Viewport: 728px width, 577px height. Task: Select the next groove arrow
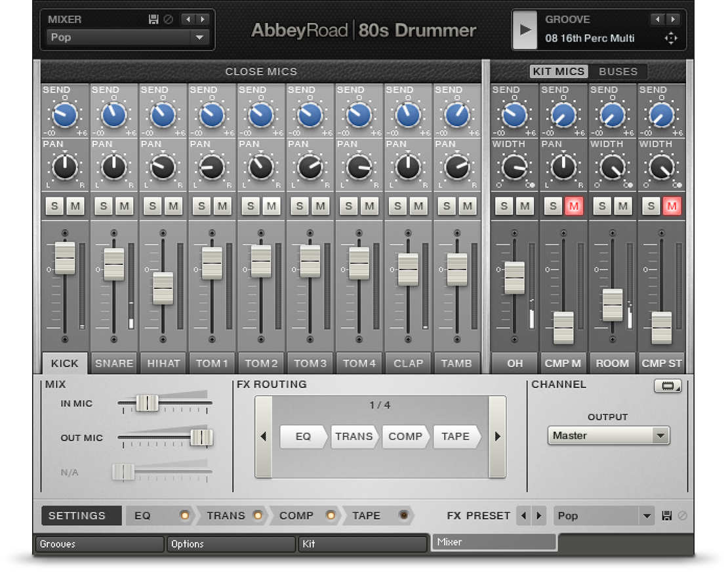tap(673, 19)
